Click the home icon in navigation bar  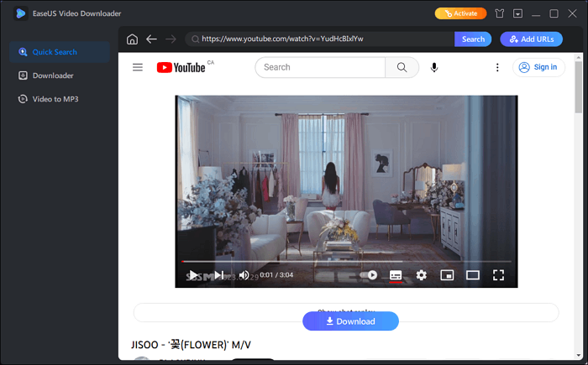[x=132, y=39]
